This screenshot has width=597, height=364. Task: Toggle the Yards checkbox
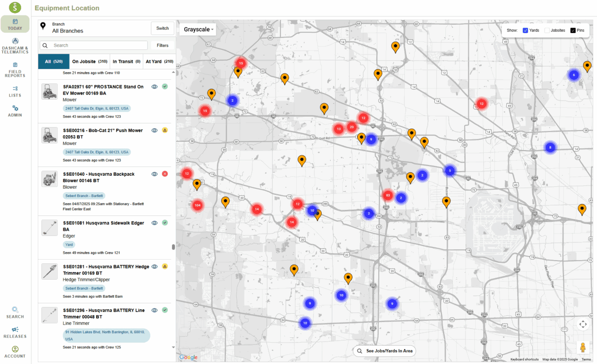tap(526, 30)
